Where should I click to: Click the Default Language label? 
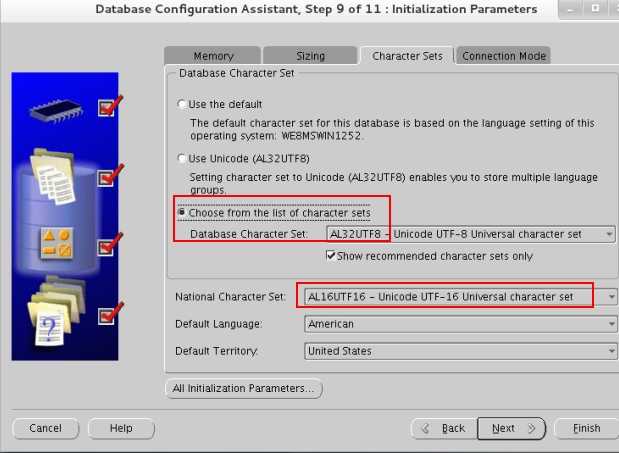click(x=218, y=324)
